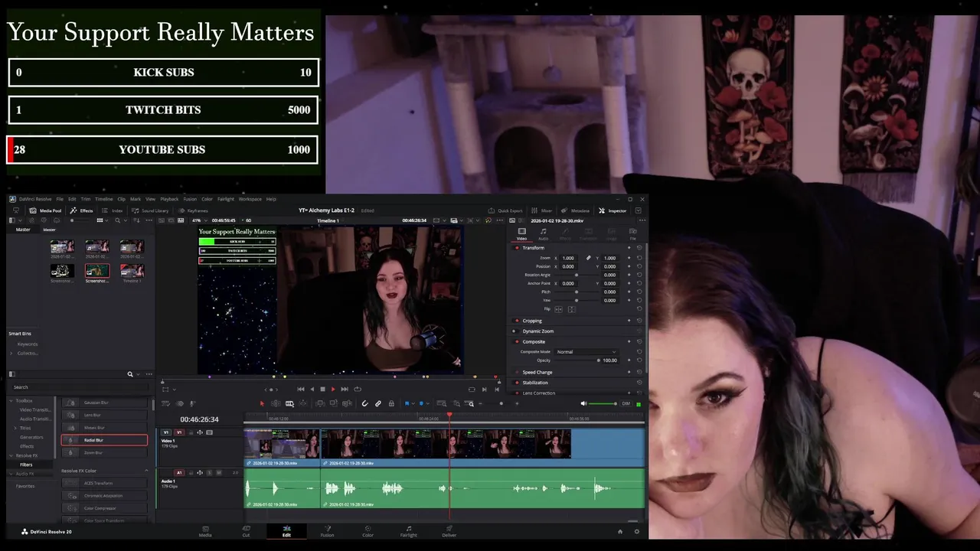Open the Workspace menu
Viewport: 980px width, 551px height.
(250, 199)
